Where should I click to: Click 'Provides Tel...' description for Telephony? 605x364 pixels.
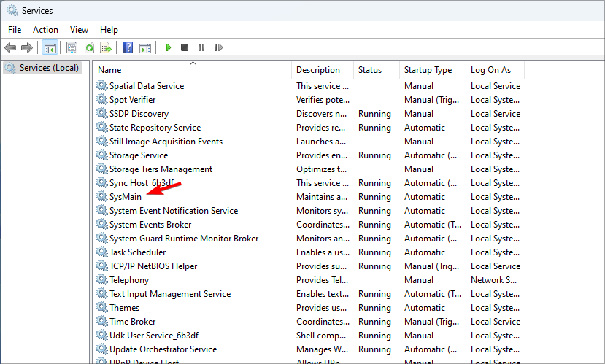point(322,280)
